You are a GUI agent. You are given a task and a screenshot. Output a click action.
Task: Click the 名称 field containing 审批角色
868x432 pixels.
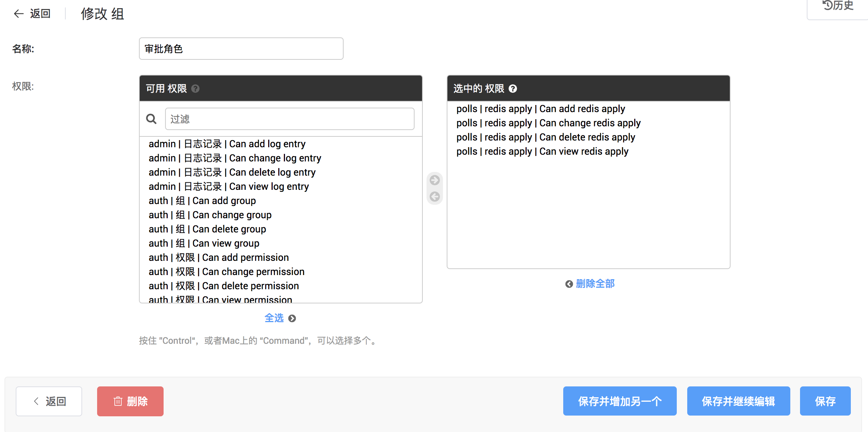[x=241, y=49]
